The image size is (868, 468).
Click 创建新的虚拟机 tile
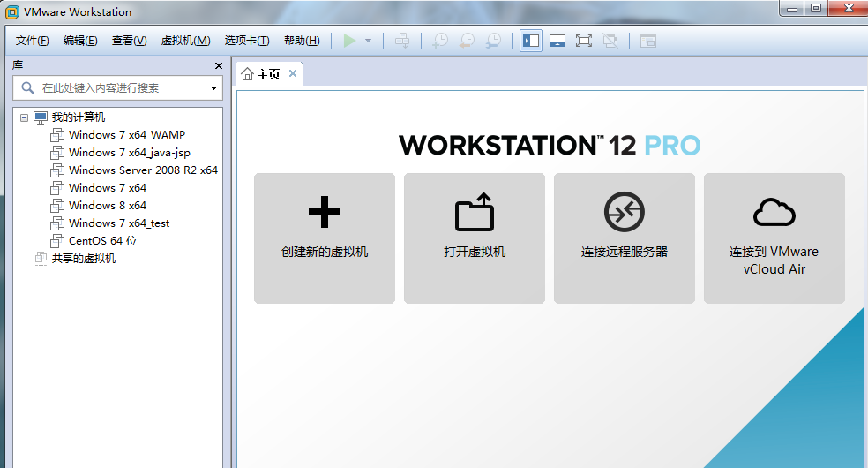tap(325, 238)
